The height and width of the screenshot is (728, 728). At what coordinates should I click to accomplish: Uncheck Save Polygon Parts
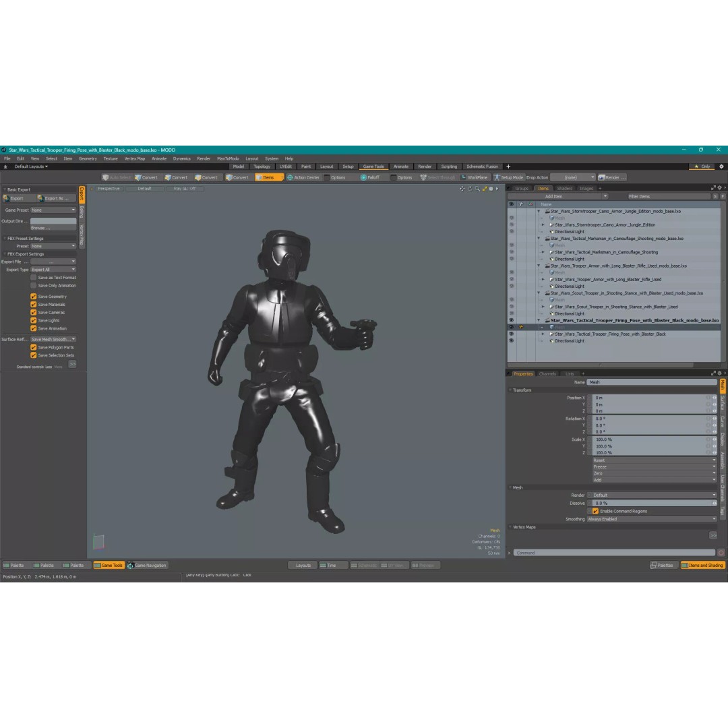click(34, 347)
